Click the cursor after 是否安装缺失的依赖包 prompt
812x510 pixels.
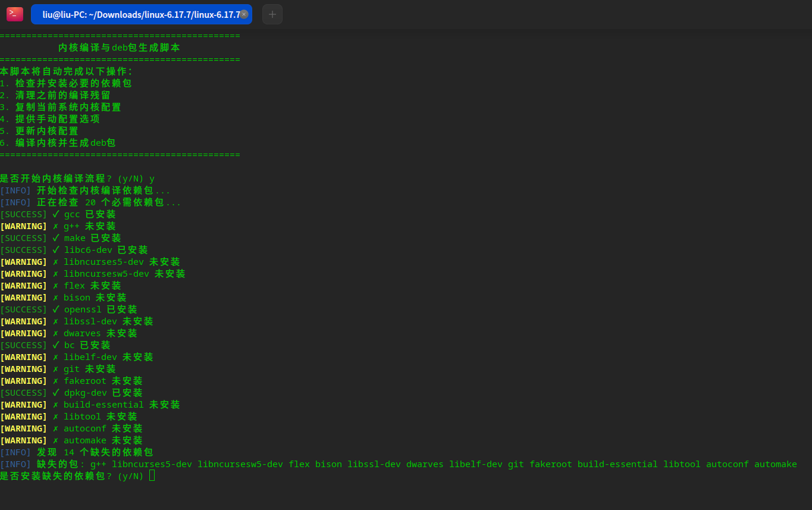(x=152, y=475)
